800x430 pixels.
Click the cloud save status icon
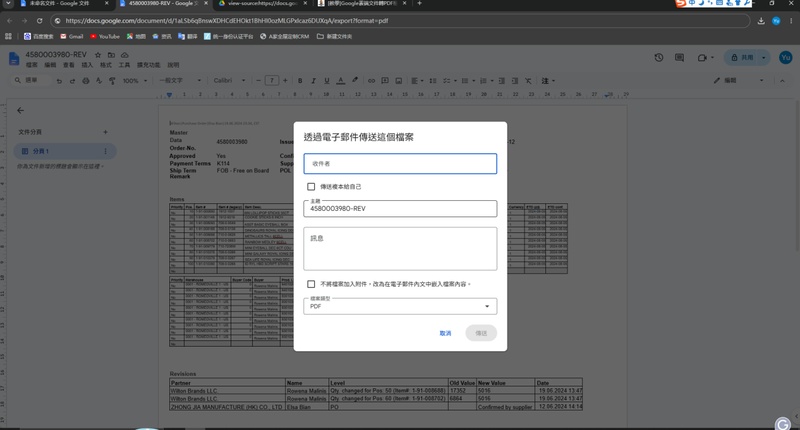(x=124, y=55)
